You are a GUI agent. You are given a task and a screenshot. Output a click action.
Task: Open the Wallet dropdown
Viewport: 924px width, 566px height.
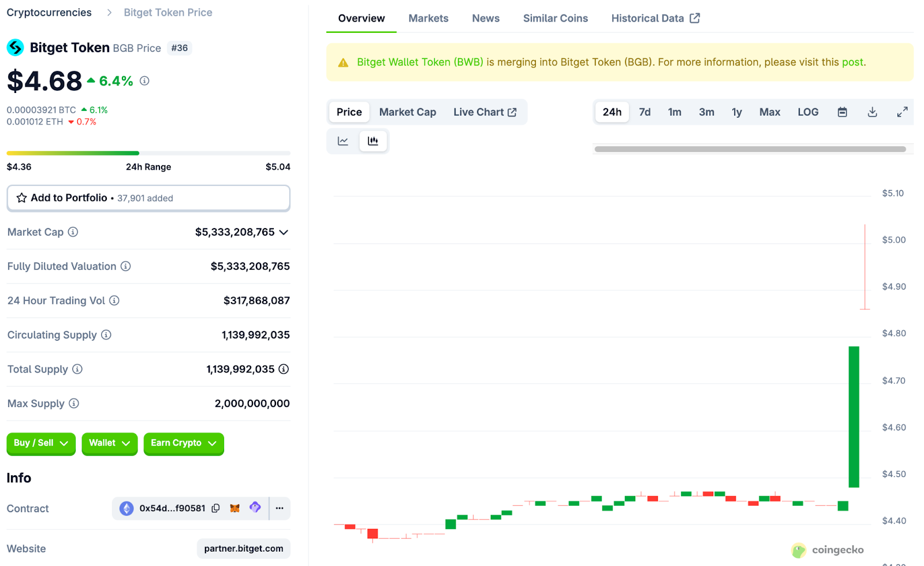tap(109, 444)
